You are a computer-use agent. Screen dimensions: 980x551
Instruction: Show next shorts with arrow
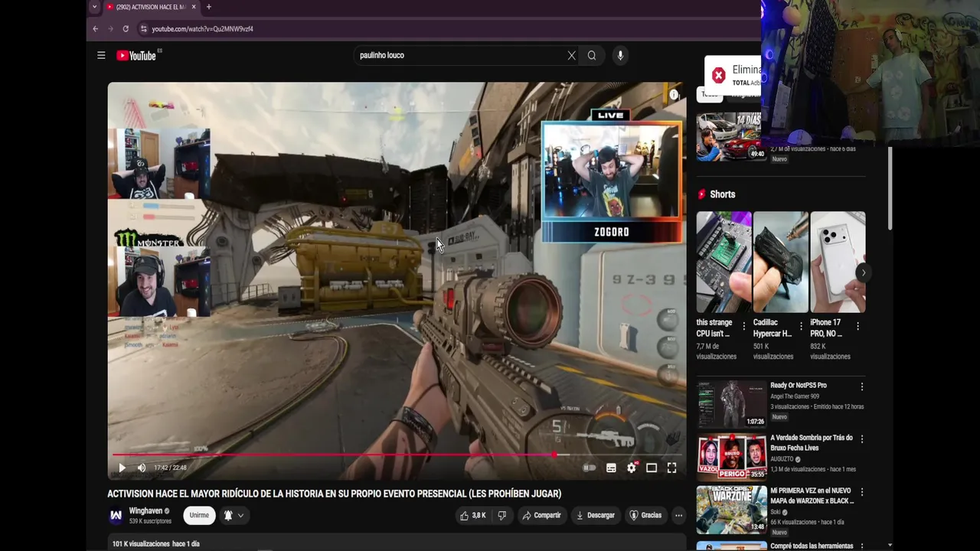[x=863, y=272]
